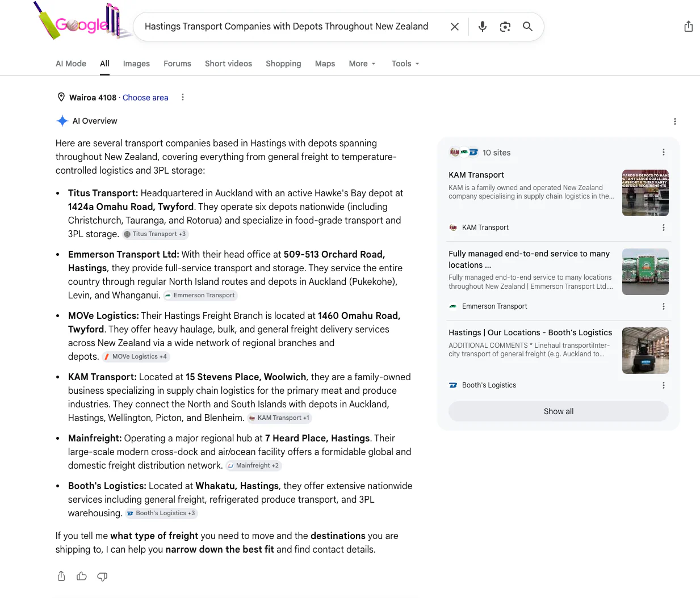Open Emmerson Transport source three-dot menu
The image size is (700, 598).
tap(663, 306)
